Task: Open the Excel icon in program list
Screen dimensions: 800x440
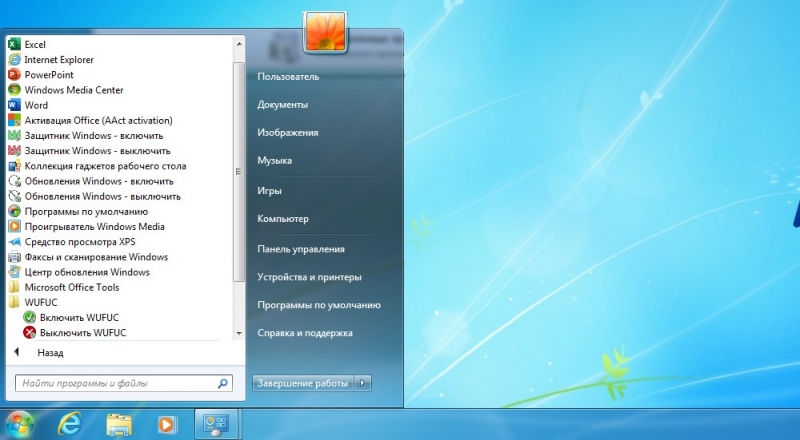Action: click(x=14, y=44)
